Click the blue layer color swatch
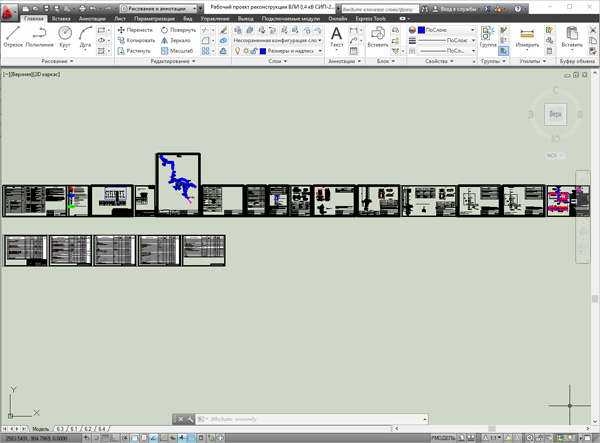 pyautogui.click(x=263, y=50)
